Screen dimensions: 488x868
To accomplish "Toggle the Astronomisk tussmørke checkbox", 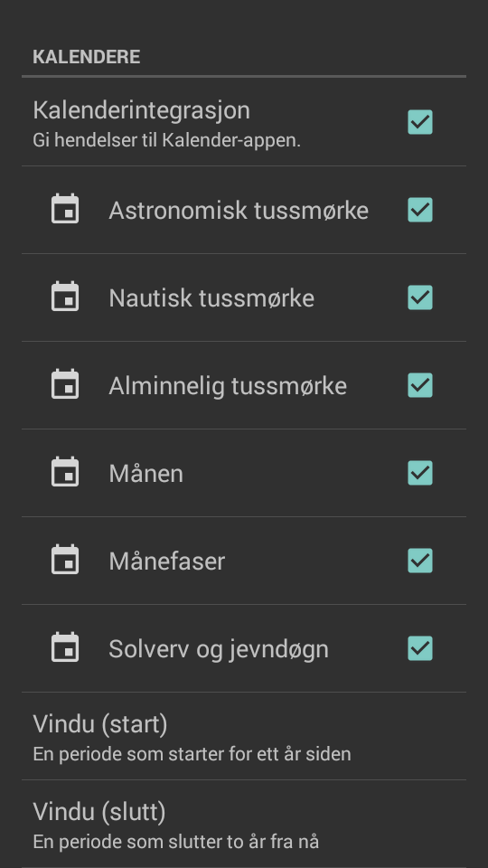I will coord(420,210).
